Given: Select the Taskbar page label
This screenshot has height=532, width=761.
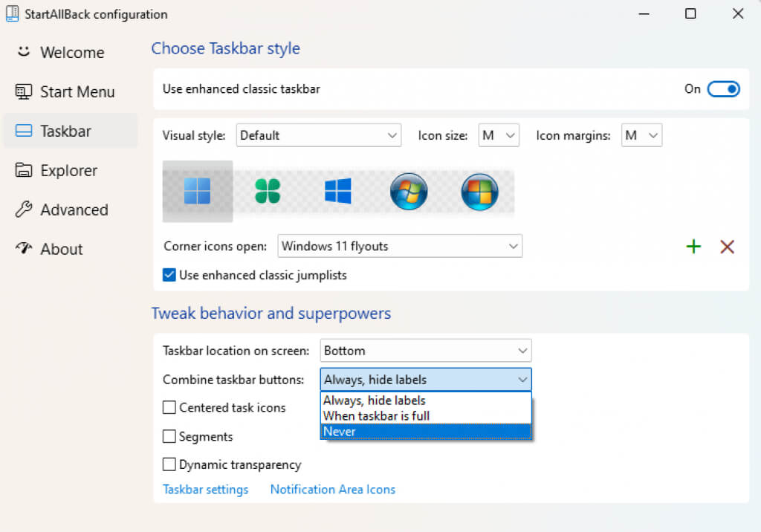Looking at the screenshot, I should coord(65,131).
